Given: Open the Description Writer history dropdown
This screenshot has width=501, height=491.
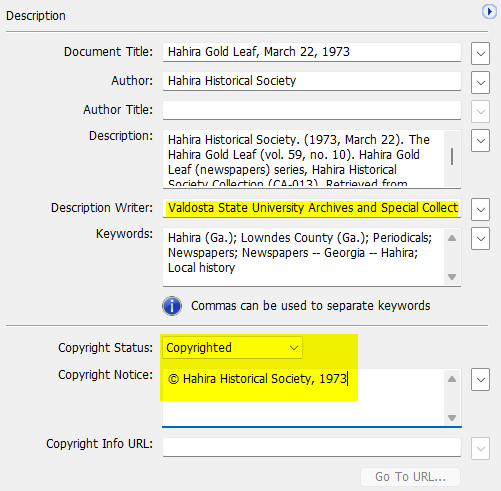Looking at the screenshot, I should coord(480,209).
